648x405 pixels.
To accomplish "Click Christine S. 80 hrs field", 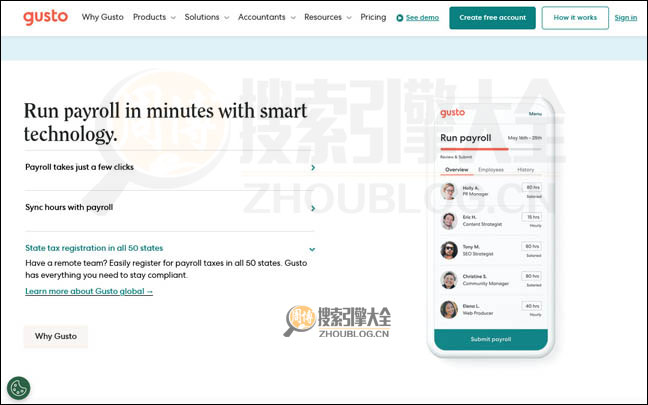I will click(532, 276).
